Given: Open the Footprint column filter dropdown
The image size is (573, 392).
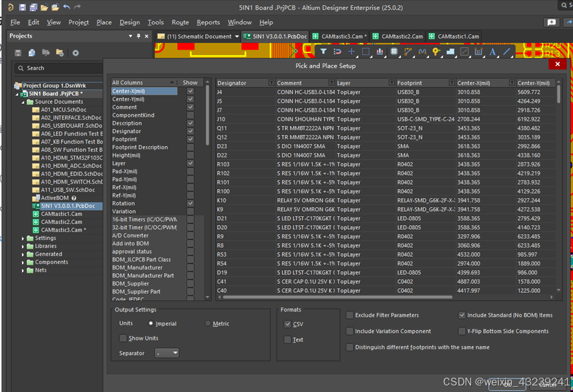Looking at the screenshot, I should pos(452,82).
